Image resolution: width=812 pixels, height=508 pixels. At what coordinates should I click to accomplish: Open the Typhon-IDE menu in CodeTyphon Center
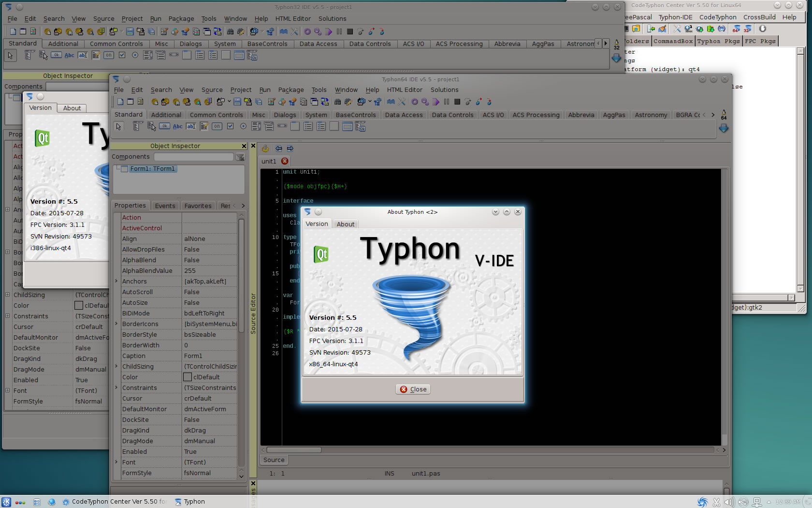[675, 17]
